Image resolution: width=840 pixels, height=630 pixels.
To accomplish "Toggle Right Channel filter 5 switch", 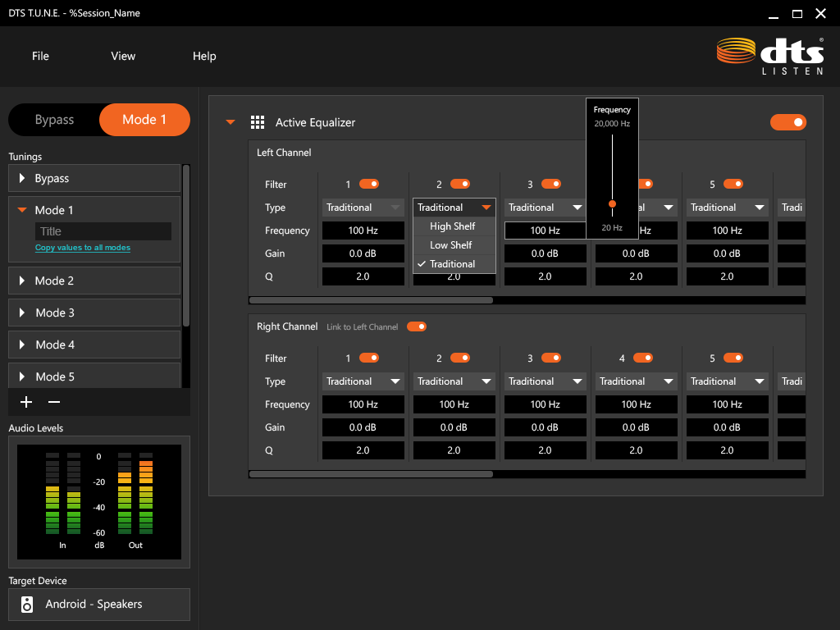I will tap(733, 358).
